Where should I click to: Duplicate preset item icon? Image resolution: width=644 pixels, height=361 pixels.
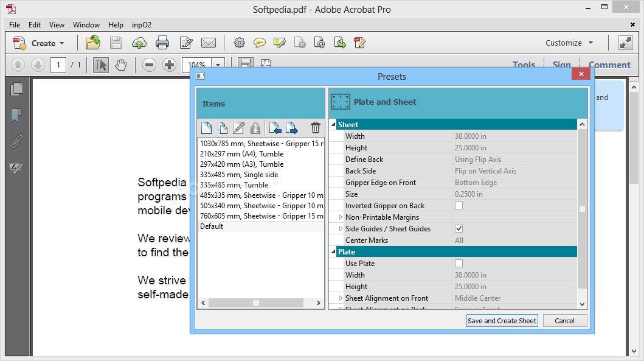(223, 128)
